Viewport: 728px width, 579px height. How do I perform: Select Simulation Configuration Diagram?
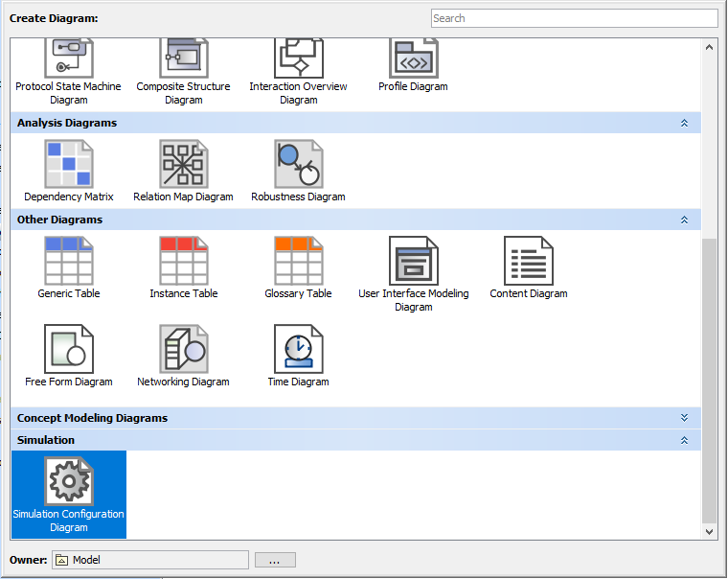69,481
